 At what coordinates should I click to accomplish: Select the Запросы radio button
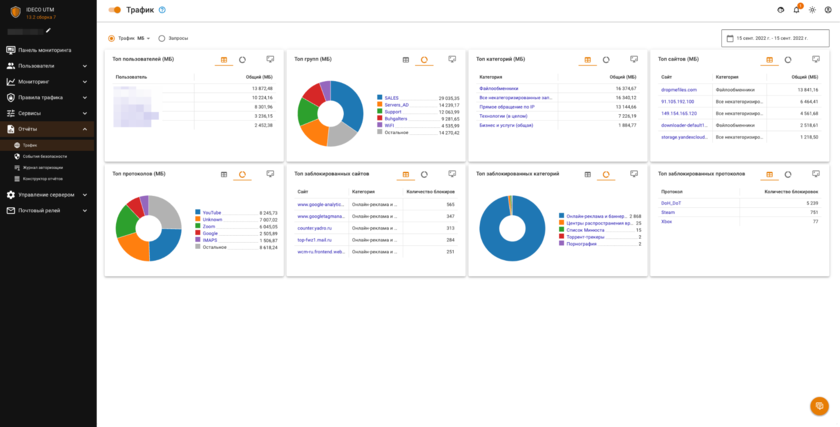[162, 38]
